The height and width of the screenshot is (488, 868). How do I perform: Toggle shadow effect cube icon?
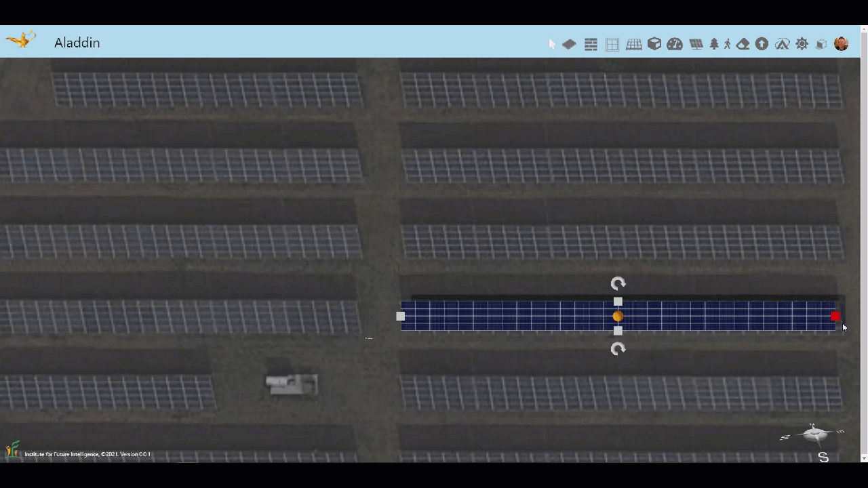pos(821,44)
